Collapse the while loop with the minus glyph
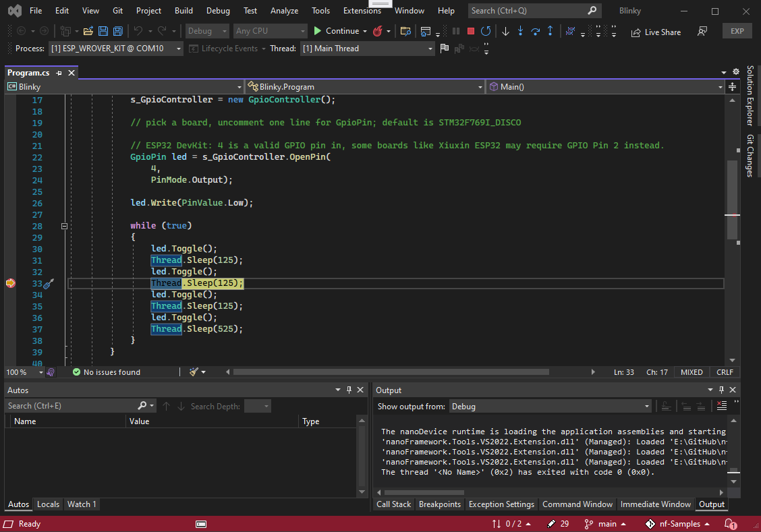The width and height of the screenshot is (761, 532). [x=63, y=226]
